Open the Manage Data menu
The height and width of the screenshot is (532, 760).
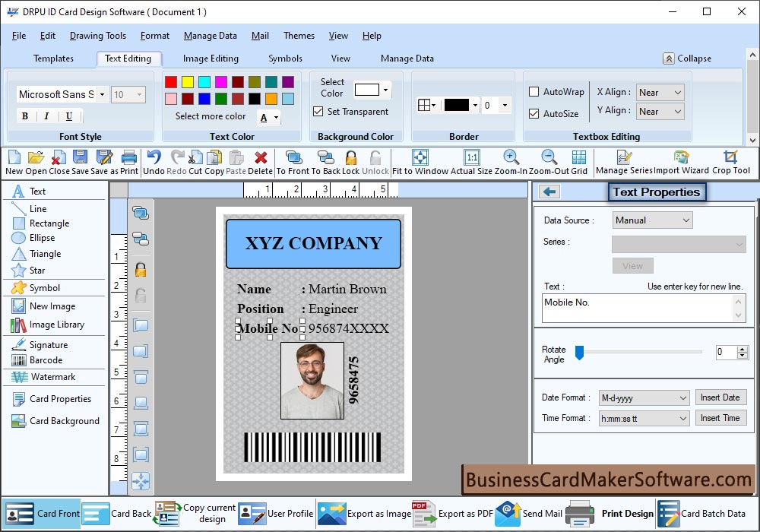(x=211, y=36)
